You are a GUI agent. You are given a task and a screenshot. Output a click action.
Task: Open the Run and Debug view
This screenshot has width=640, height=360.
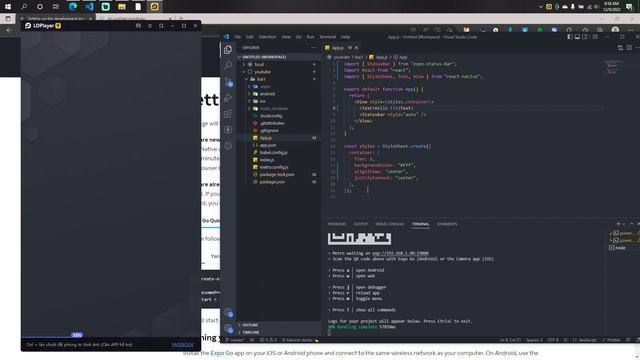[228, 98]
